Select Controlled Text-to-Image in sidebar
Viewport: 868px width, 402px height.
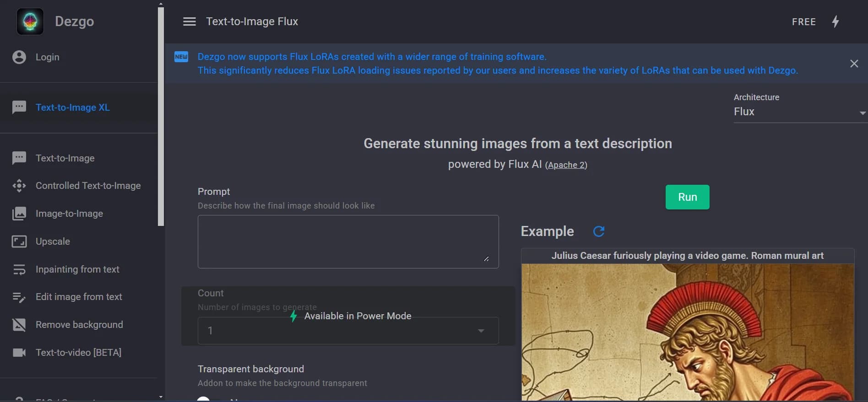click(x=88, y=186)
